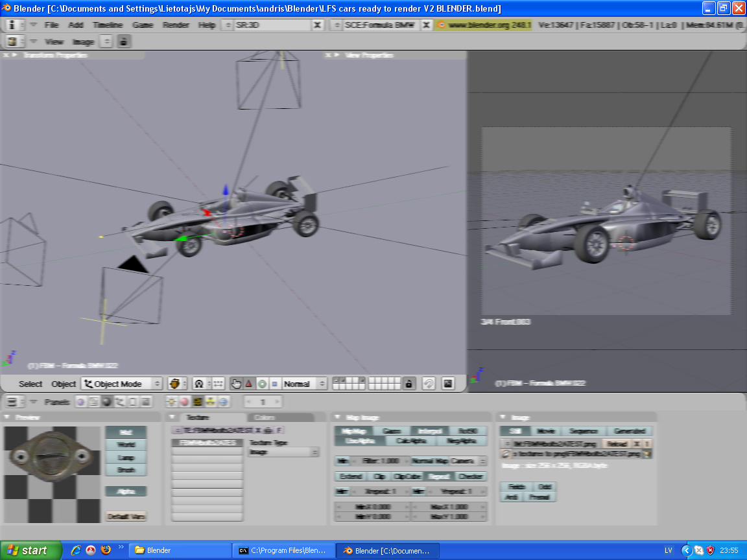Adjust the MaxY 1.000 field
The width and height of the screenshot is (747, 560).
click(449, 517)
